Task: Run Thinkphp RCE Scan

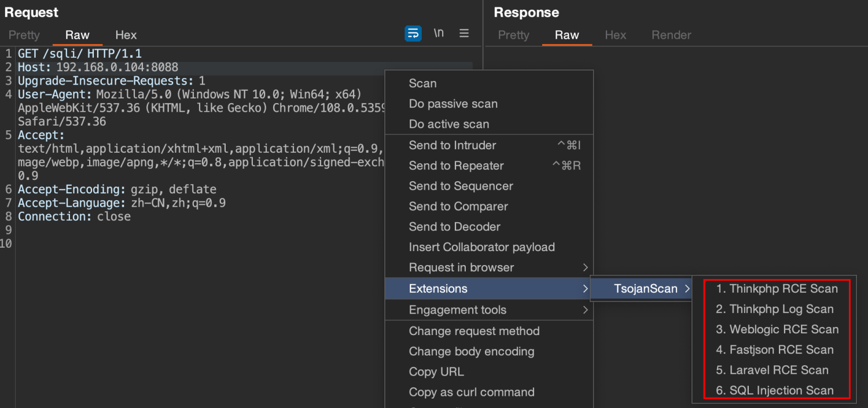Action: point(777,289)
